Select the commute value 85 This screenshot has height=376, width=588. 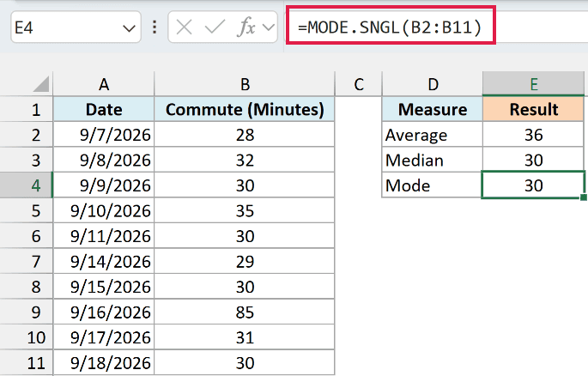coord(245,312)
